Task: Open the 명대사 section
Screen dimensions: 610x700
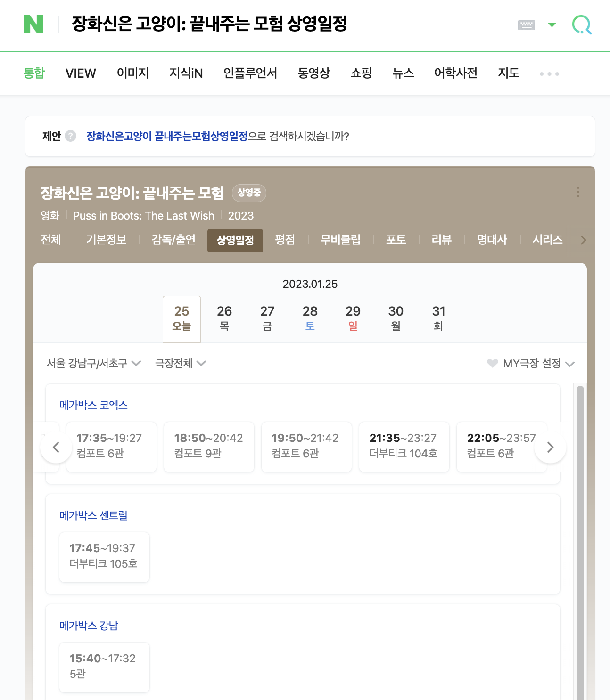Action: point(492,240)
